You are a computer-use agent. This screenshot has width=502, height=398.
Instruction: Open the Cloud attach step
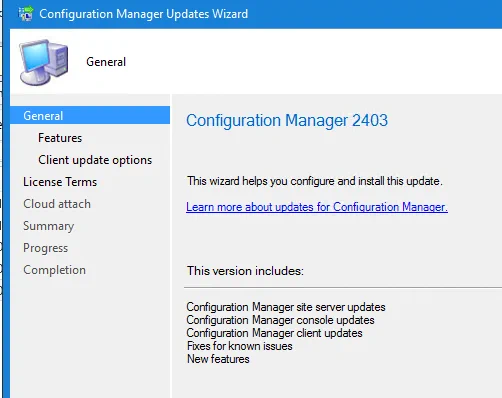[57, 204]
